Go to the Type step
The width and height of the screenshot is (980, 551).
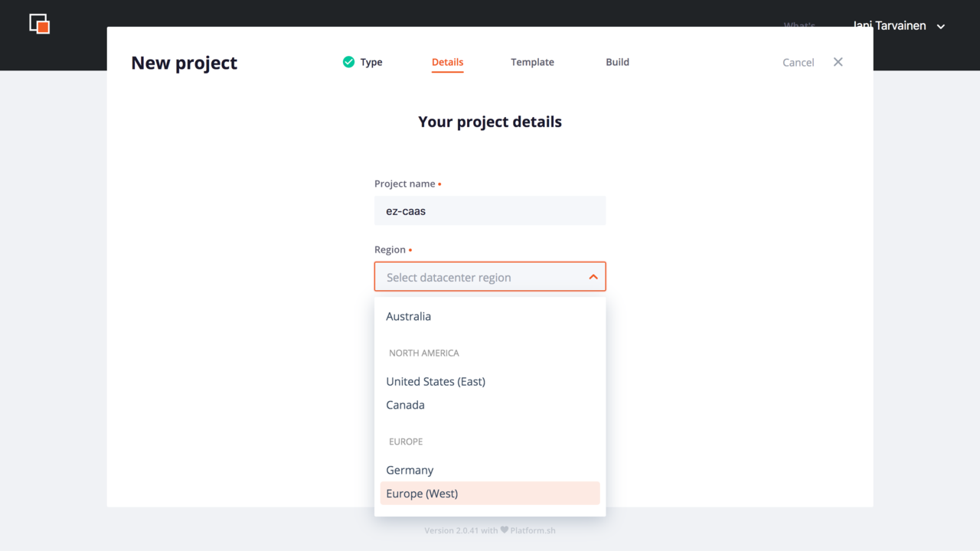[371, 62]
